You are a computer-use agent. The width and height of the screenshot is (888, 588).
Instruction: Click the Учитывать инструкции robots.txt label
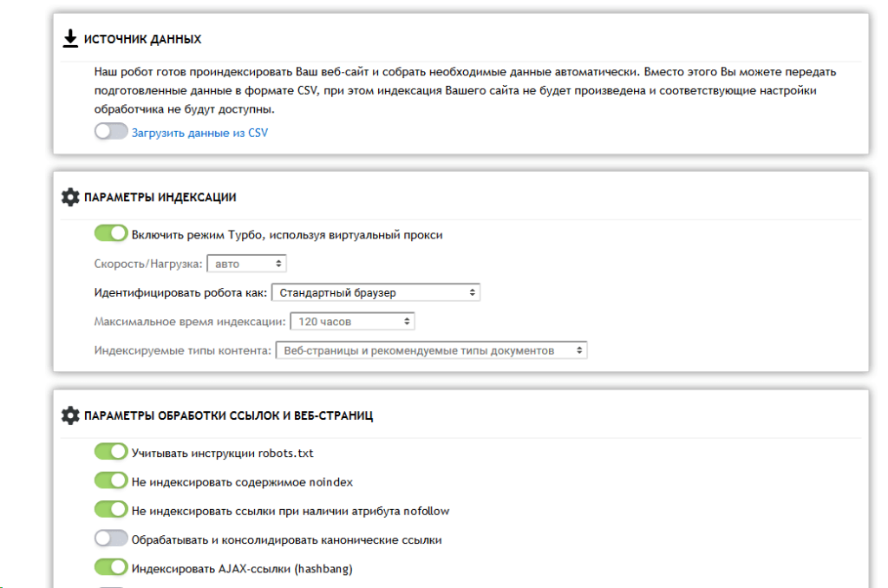(x=223, y=454)
